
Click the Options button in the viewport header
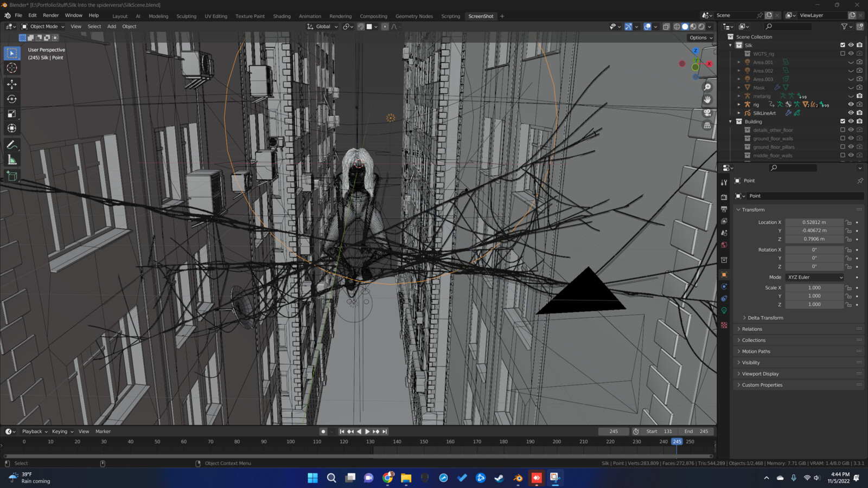coord(699,37)
